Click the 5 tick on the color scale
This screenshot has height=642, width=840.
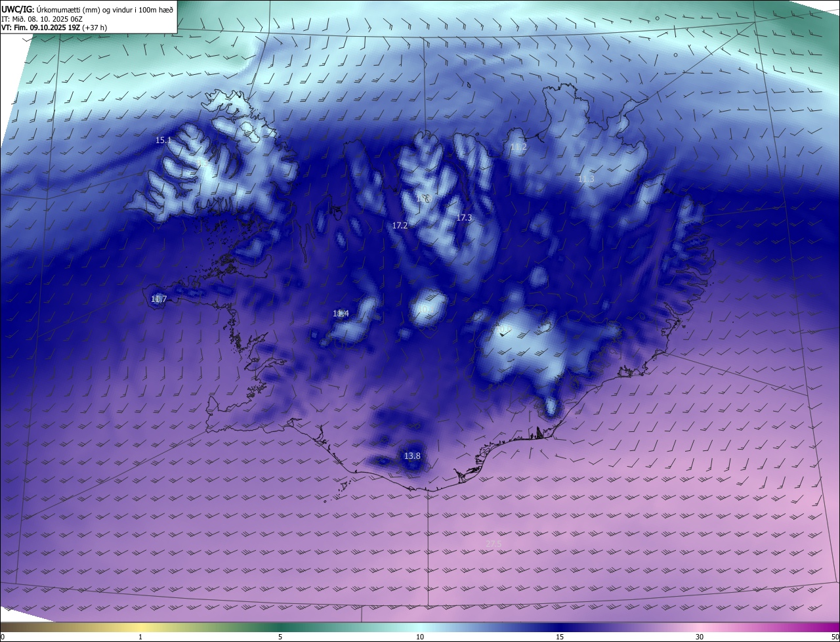pos(280,637)
